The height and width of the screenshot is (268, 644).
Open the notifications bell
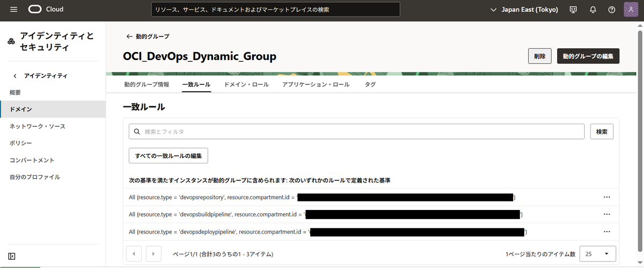[593, 10]
